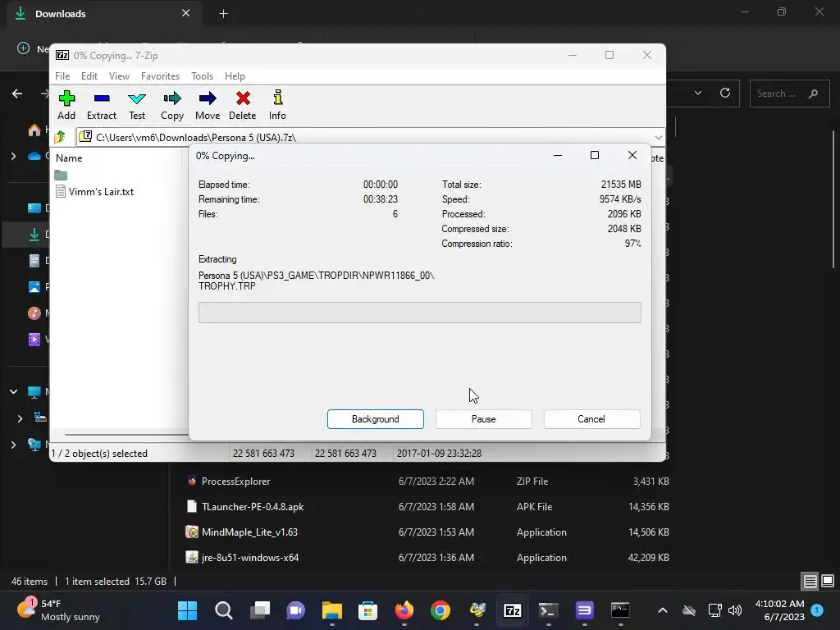Click the Copy toolbar icon
Image resolution: width=840 pixels, height=630 pixels.
[172, 105]
